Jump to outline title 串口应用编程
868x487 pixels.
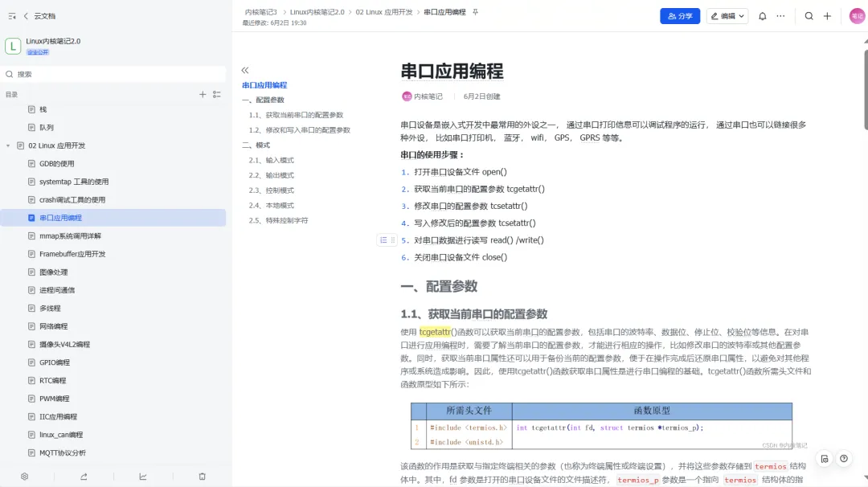click(x=264, y=85)
